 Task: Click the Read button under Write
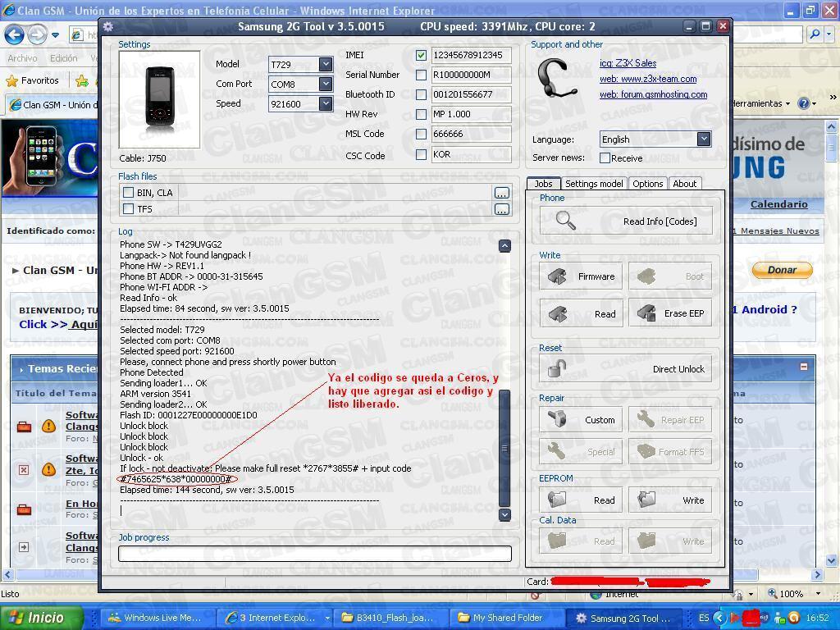click(581, 313)
